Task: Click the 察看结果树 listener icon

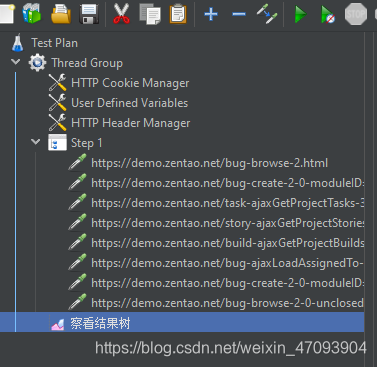Action: (57, 323)
